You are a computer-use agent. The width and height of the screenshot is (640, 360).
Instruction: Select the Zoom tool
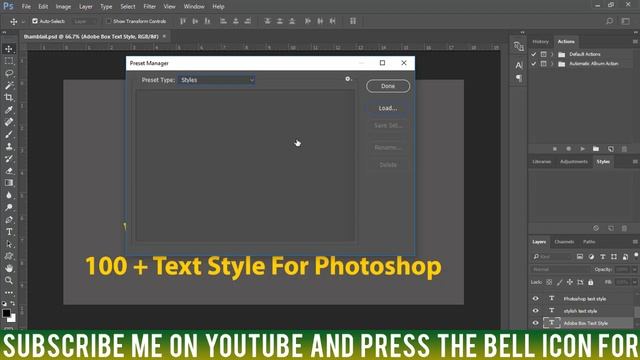[x=9, y=280]
